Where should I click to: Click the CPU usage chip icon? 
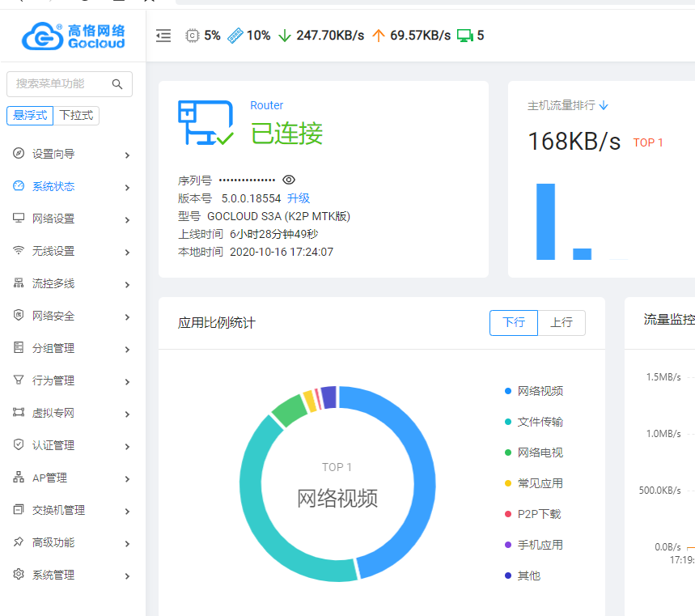pos(192,36)
